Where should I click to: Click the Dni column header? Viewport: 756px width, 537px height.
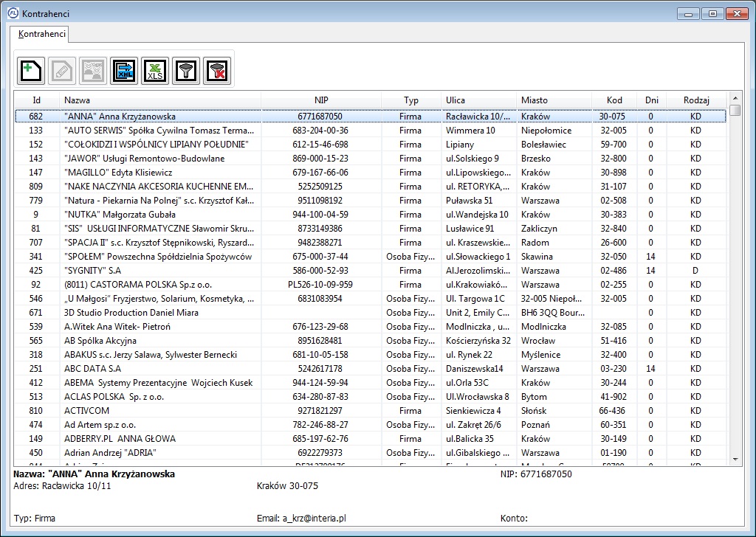pyautogui.click(x=652, y=100)
